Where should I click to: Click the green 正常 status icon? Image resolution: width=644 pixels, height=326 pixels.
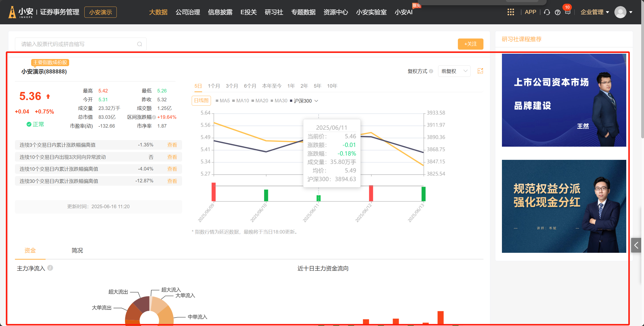pyautogui.click(x=29, y=124)
